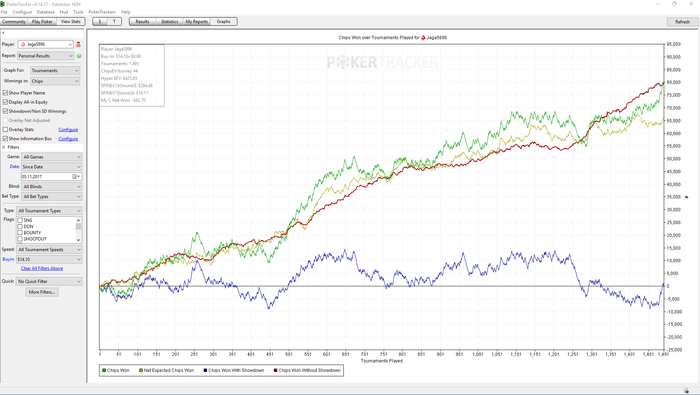Click the flags list scrollbar thumb

point(79,226)
